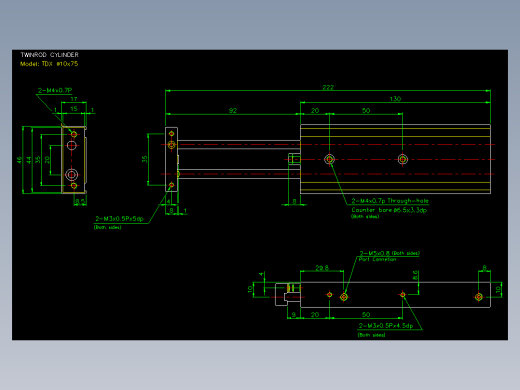Select the 44 height dimension
This screenshot has width=520, height=390.
(x=29, y=160)
